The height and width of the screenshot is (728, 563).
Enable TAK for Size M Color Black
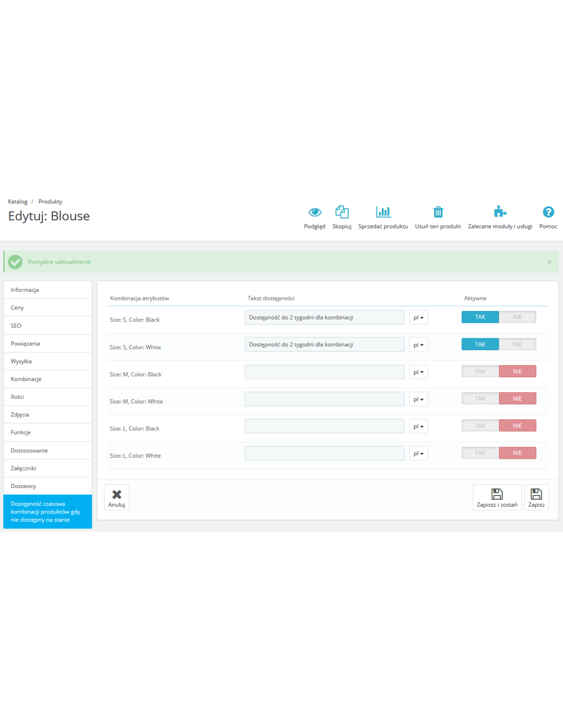pos(480,372)
